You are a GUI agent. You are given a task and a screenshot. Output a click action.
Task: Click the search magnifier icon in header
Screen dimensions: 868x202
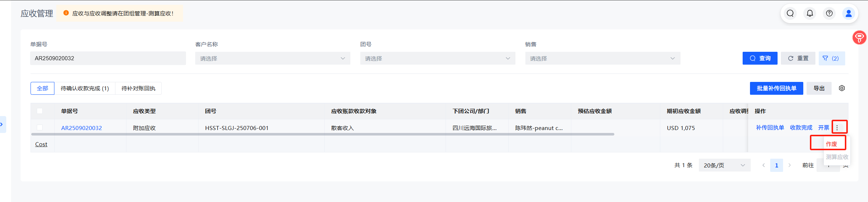790,14
